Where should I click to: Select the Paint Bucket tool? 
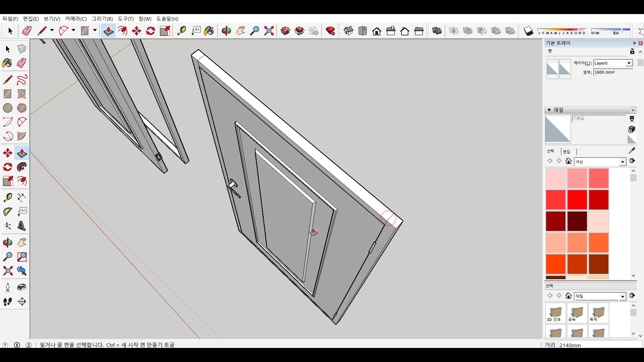(7, 63)
